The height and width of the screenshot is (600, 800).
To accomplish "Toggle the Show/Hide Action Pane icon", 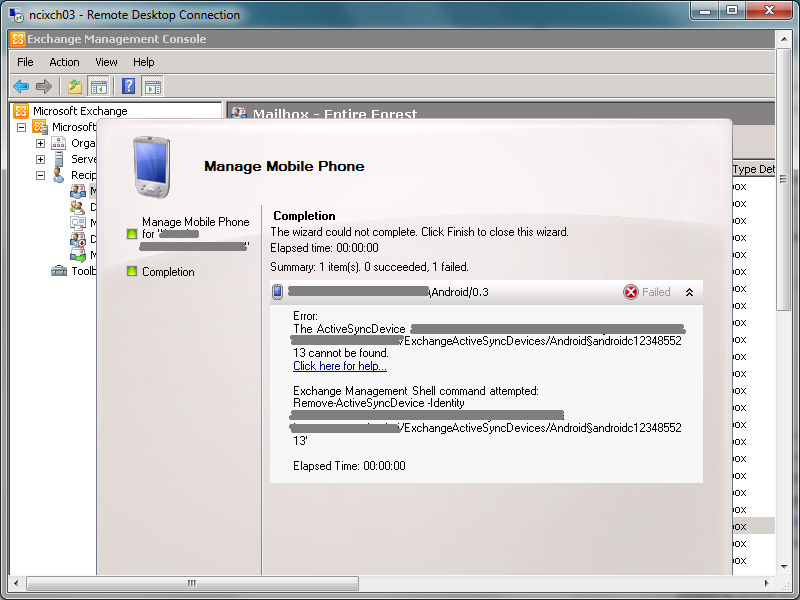I will click(x=153, y=86).
